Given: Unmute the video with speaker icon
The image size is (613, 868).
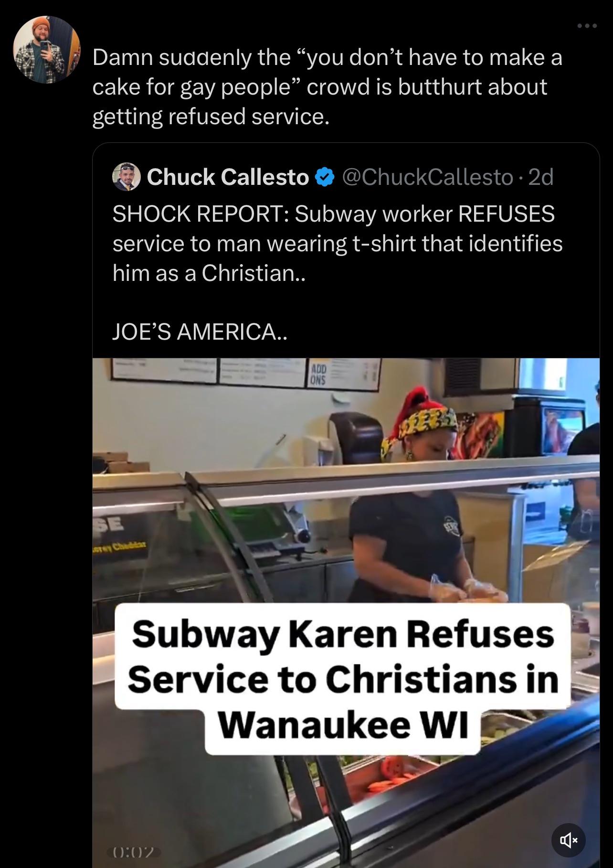Looking at the screenshot, I should [568, 840].
